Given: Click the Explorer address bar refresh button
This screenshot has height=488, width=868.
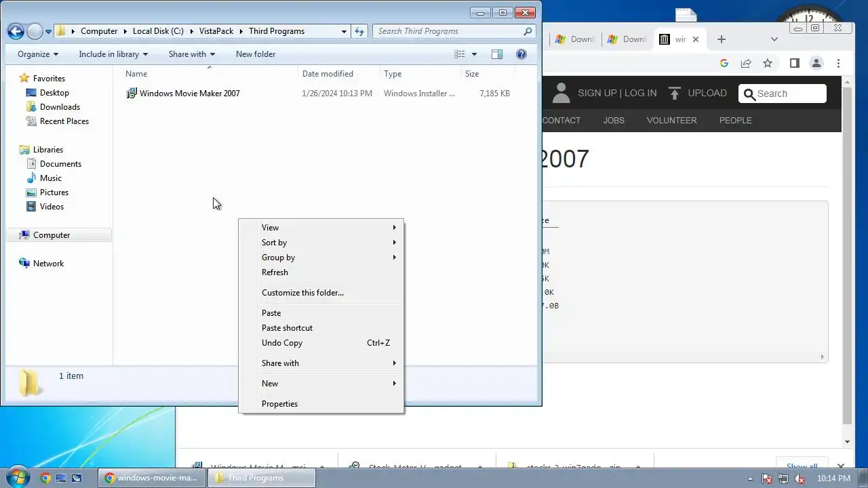Looking at the screenshot, I should 359,31.
